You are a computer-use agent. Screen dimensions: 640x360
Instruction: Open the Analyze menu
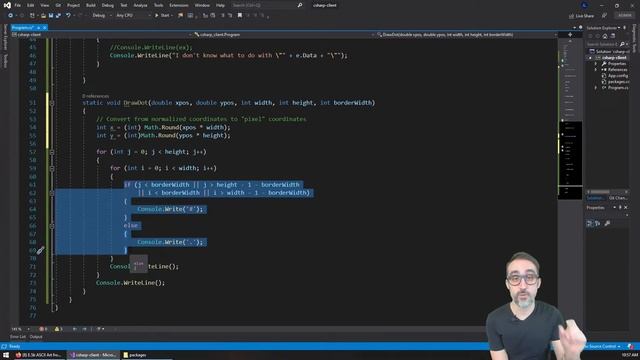click(x=140, y=5)
